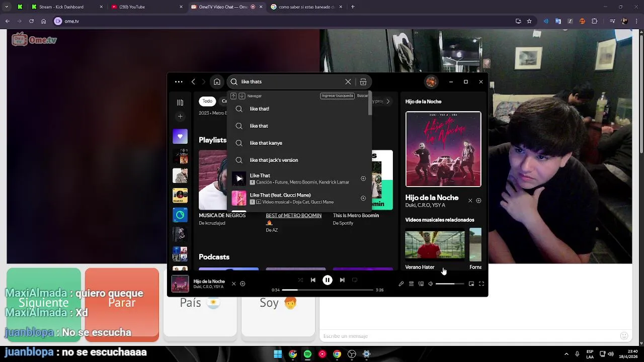This screenshot has height=362, width=644.
Task: Open the browser extensions puzzle icon
Action: [594, 21]
